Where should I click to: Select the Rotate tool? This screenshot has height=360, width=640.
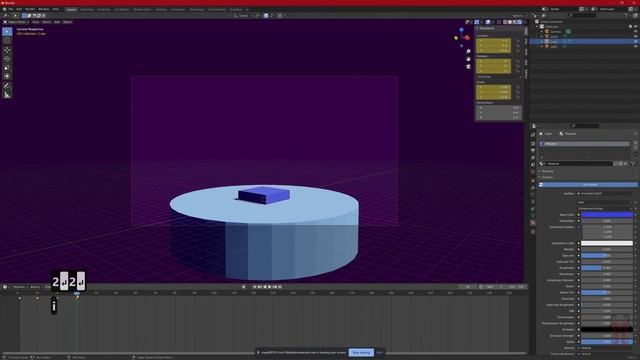click(x=7, y=59)
